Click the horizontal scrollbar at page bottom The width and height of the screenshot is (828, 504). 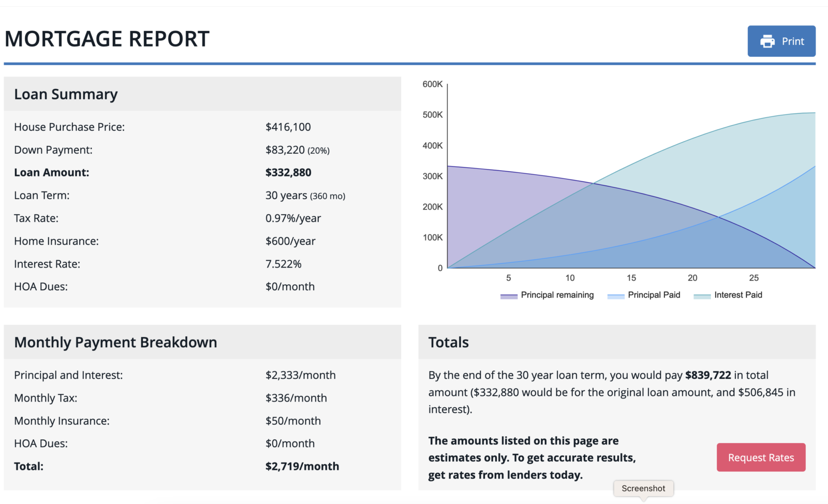point(414,501)
